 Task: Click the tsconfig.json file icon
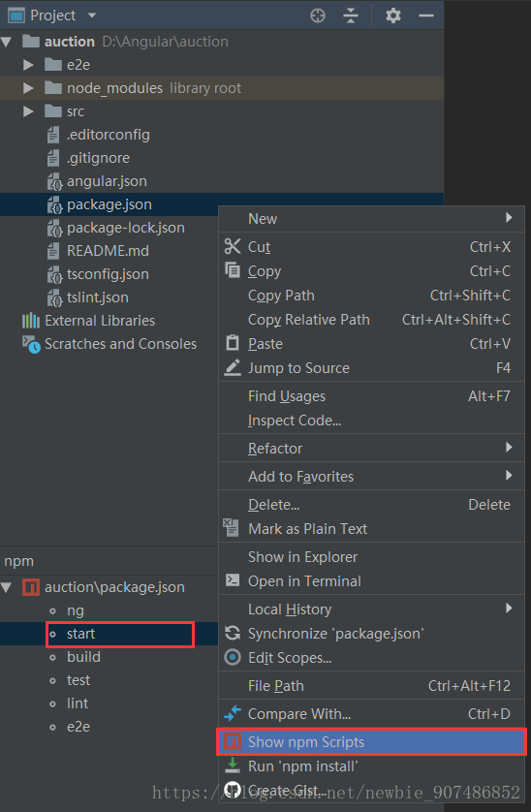coord(54,275)
